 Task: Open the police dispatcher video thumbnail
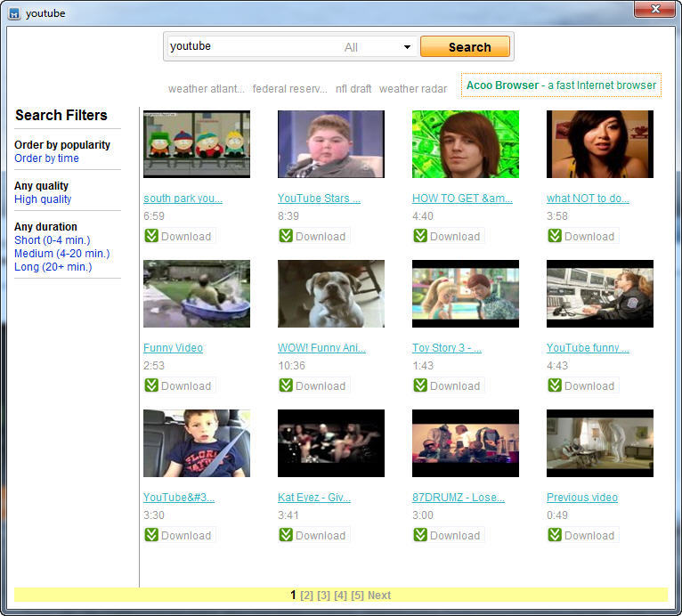[x=600, y=294]
